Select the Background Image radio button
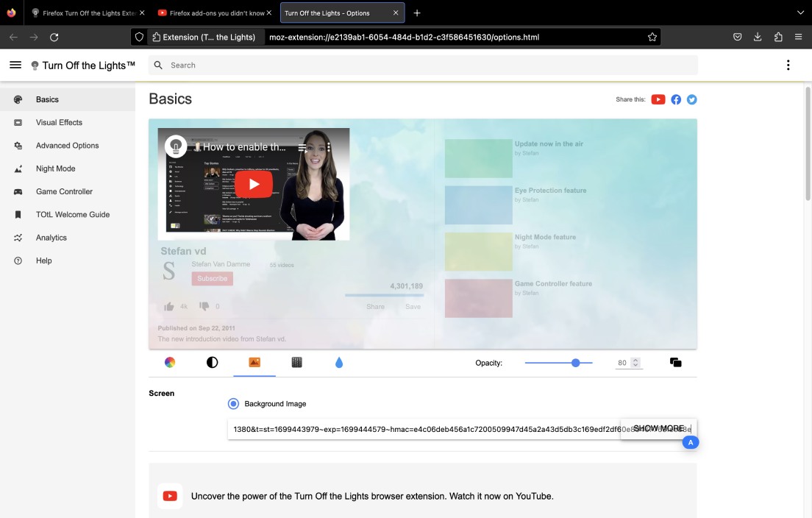 (x=234, y=403)
